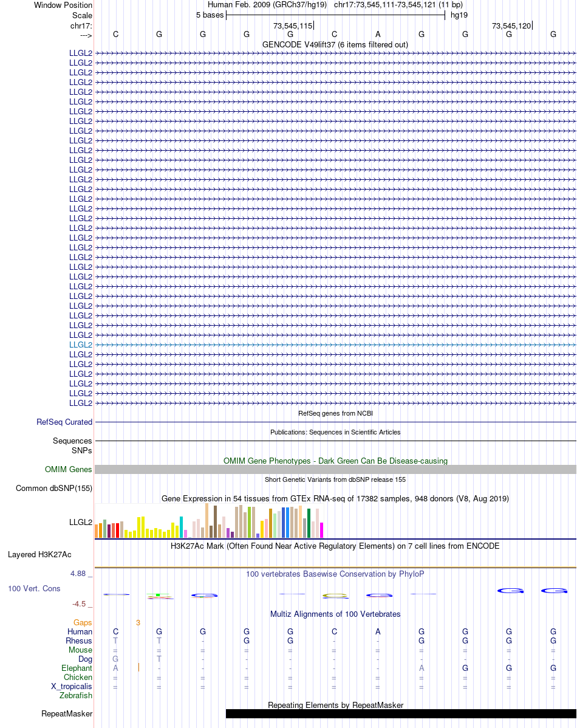Click the '-4.5' PhyloP lower scale value
Screen dimensions: 577x728
point(79,604)
